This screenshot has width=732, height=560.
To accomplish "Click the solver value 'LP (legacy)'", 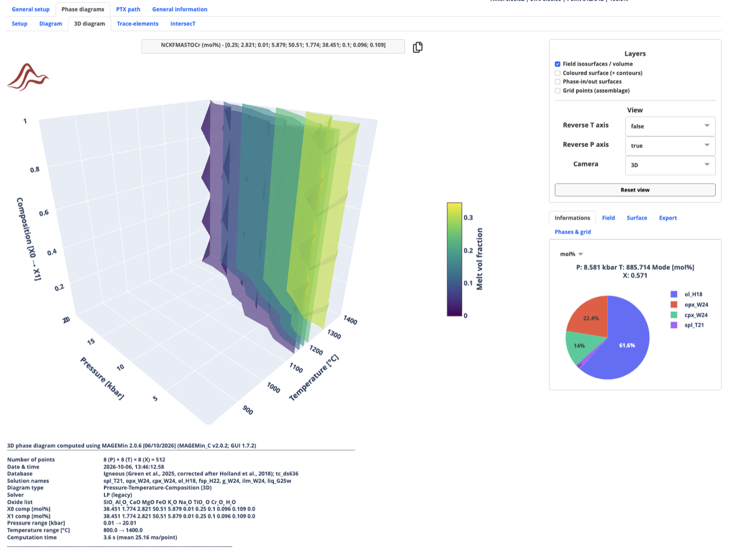I will click(x=118, y=495).
